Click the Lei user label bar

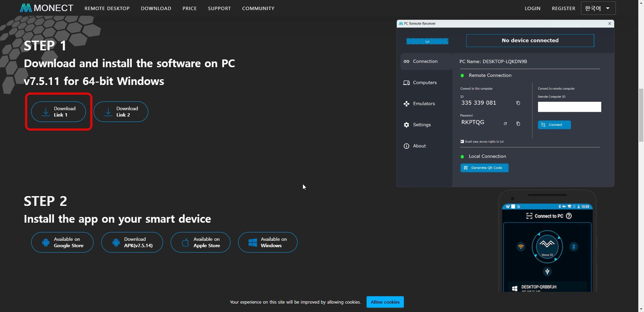(427, 41)
